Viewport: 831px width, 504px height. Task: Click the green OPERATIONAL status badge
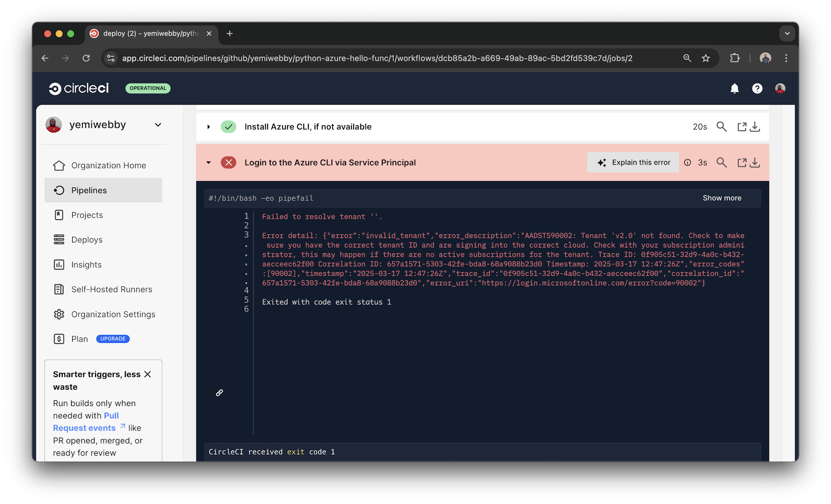pos(148,88)
